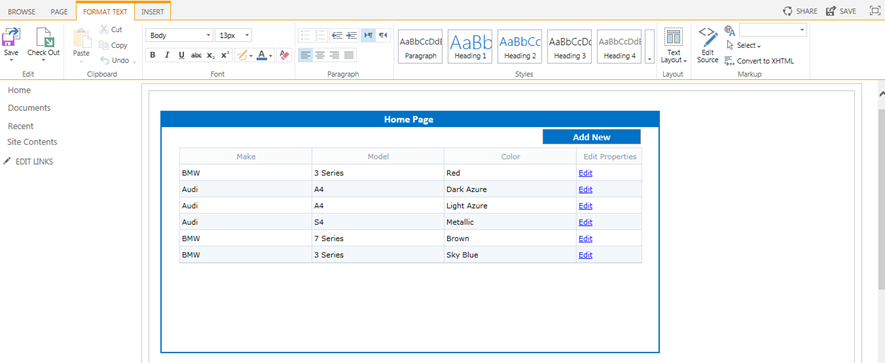
Task: Toggle subscript formatting
Action: coord(210,55)
